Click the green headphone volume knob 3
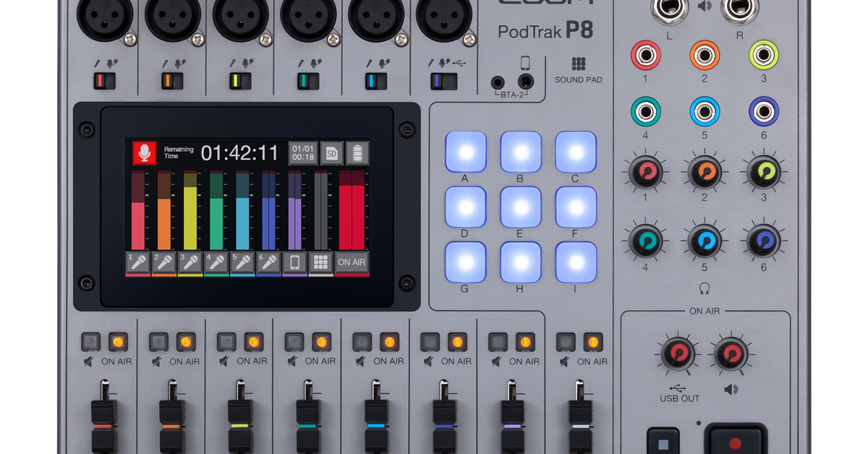Image resolution: width=868 pixels, height=454 pixels. pos(764,172)
